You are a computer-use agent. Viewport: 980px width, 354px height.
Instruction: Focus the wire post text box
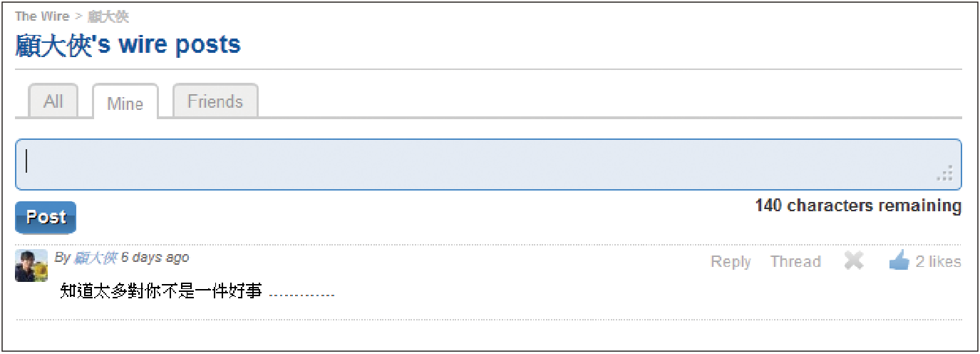click(x=488, y=164)
